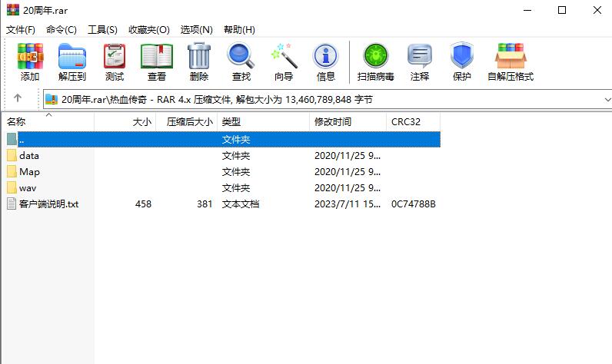This screenshot has height=364, width=612.
Task: Sort by 大小 column header
Action: (x=125, y=122)
